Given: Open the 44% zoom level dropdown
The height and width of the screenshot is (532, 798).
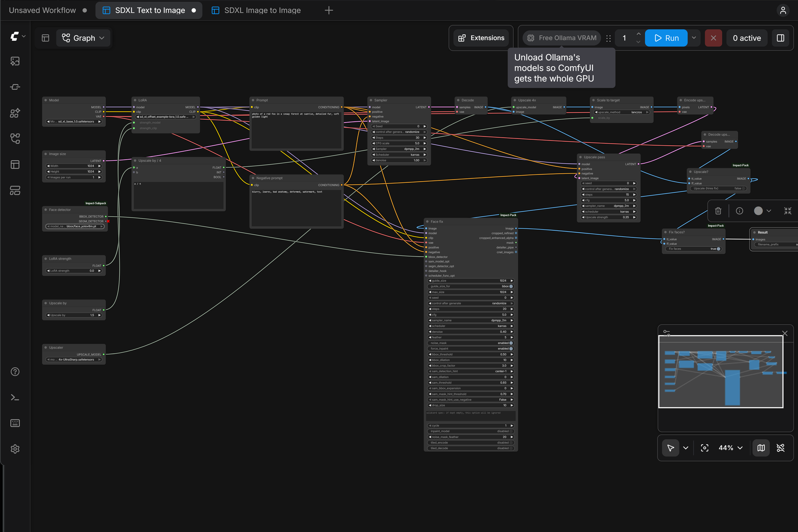Looking at the screenshot, I should 731,448.
